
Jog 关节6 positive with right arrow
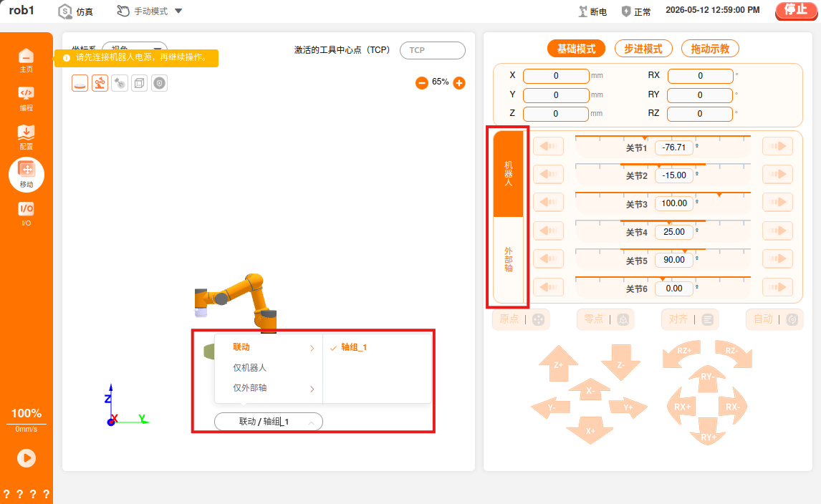pos(777,287)
